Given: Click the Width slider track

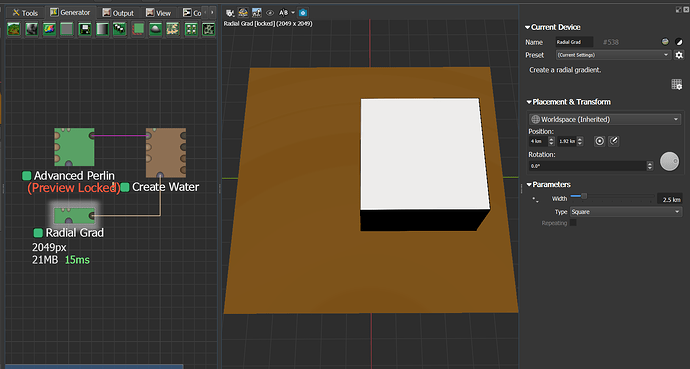Looking at the screenshot, I should [x=612, y=196].
